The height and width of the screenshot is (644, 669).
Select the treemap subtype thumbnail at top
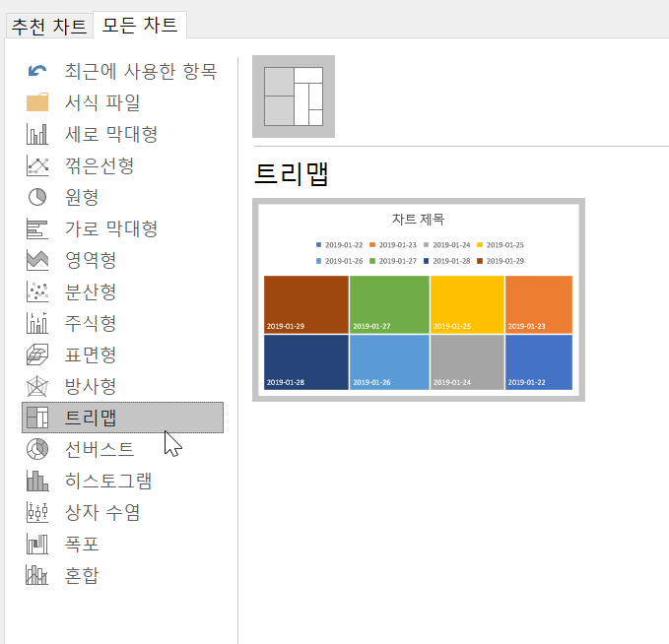click(294, 97)
